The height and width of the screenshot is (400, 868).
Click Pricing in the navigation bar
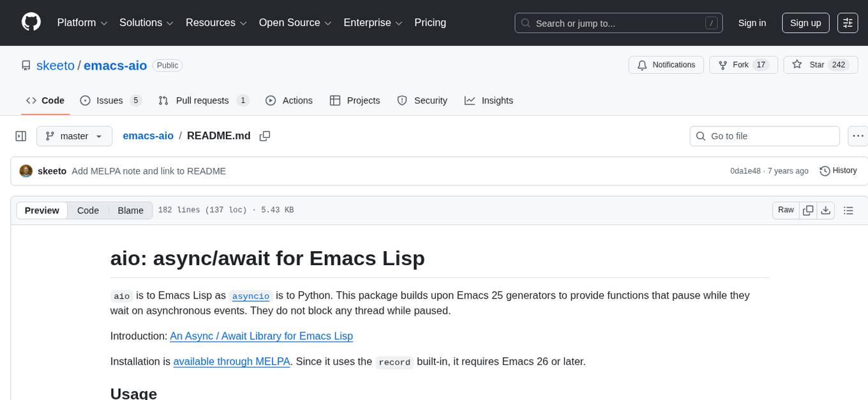(430, 22)
